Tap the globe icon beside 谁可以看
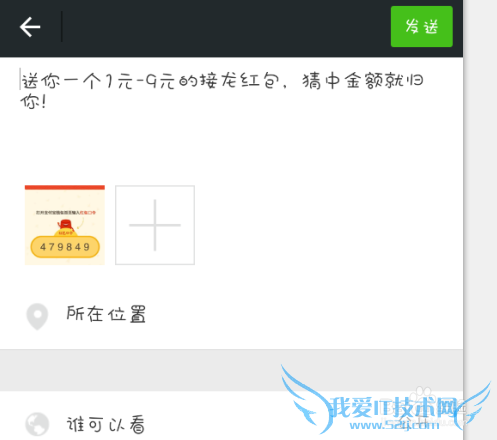The width and height of the screenshot is (497, 440). tap(37, 424)
